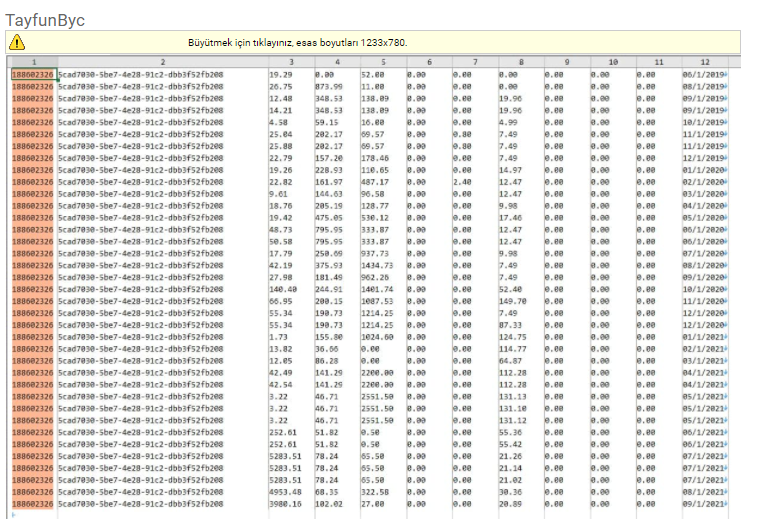Click cell with value 4953.48
The image size is (762, 526).
[x=285, y=491]
